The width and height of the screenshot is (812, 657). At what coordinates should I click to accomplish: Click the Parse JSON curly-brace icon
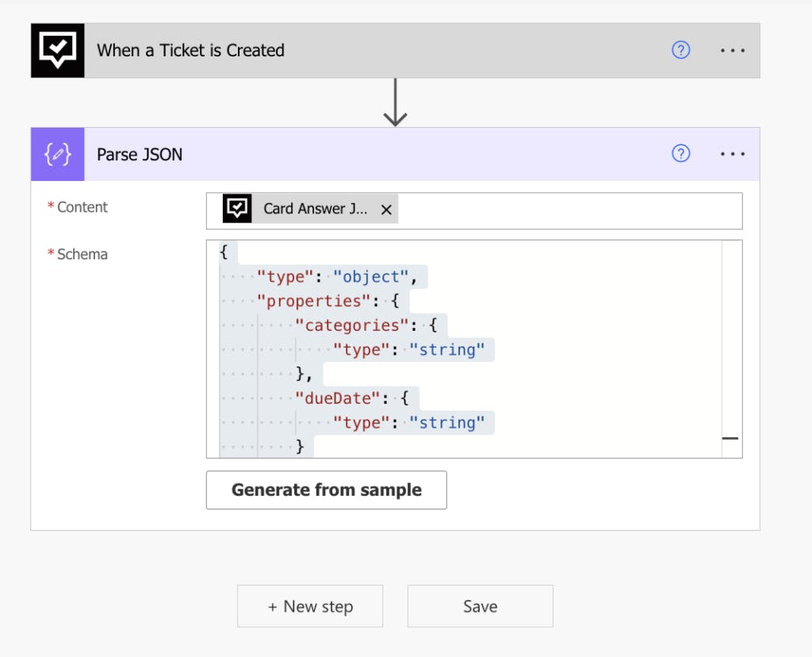tap(58, 154)
